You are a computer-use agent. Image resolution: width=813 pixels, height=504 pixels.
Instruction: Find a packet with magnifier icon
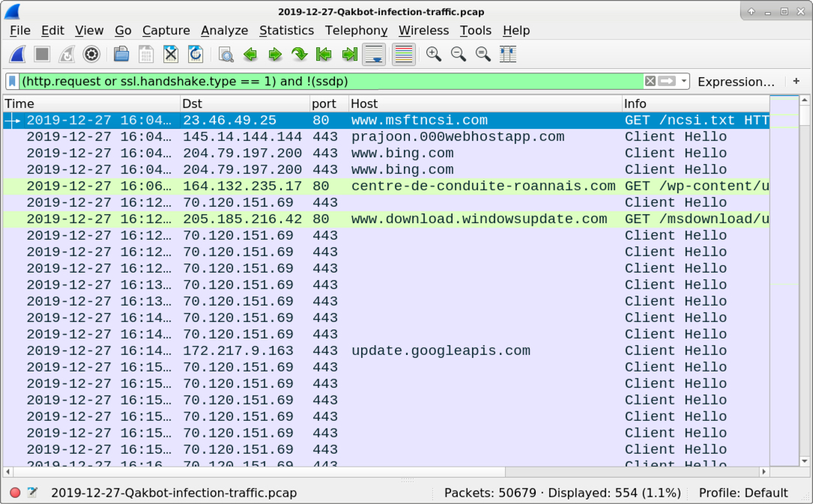pos(226,55)
